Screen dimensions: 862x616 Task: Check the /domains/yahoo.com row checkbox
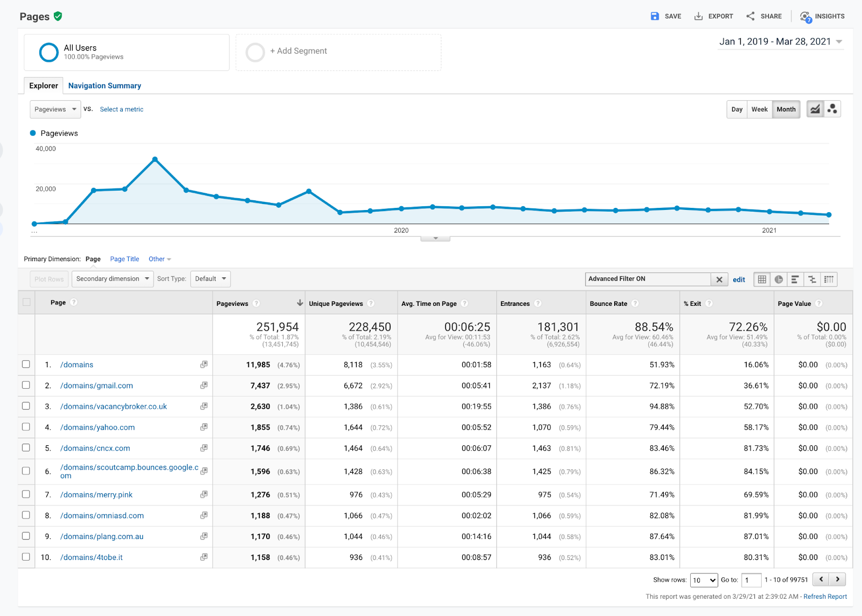[26, 426]
